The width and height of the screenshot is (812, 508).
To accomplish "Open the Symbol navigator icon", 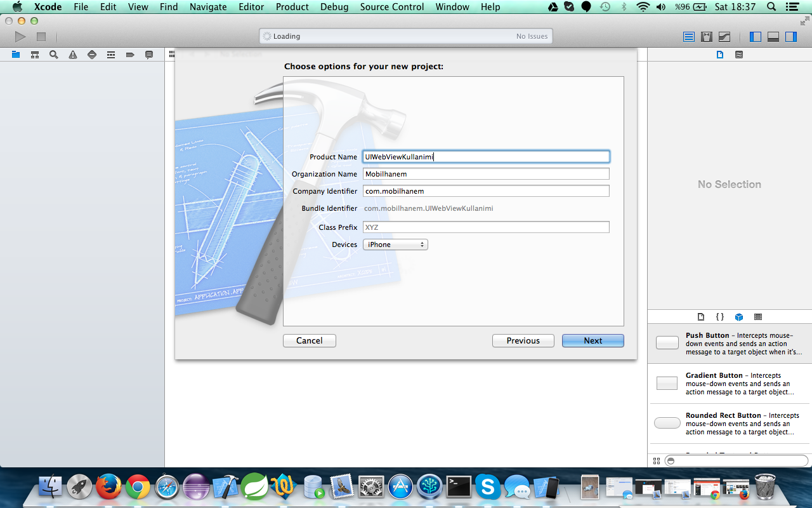I will [35, 55].
